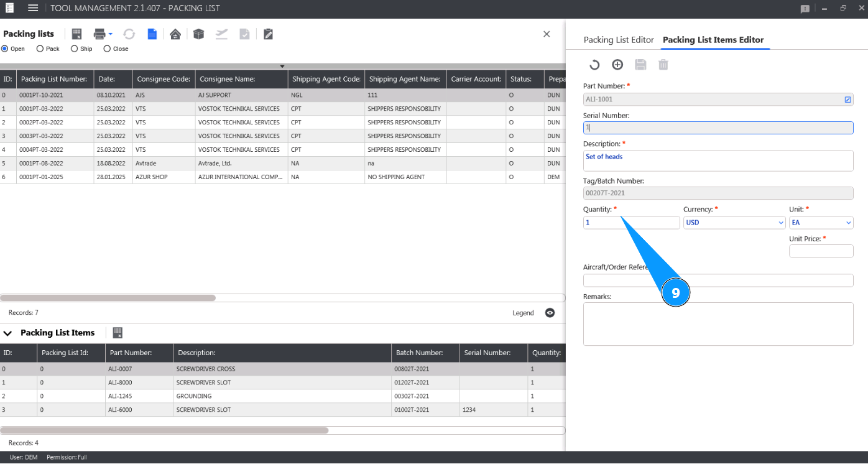
Task: Open the Unit dropdown showing EA
Action: click(x=821, y=223)
